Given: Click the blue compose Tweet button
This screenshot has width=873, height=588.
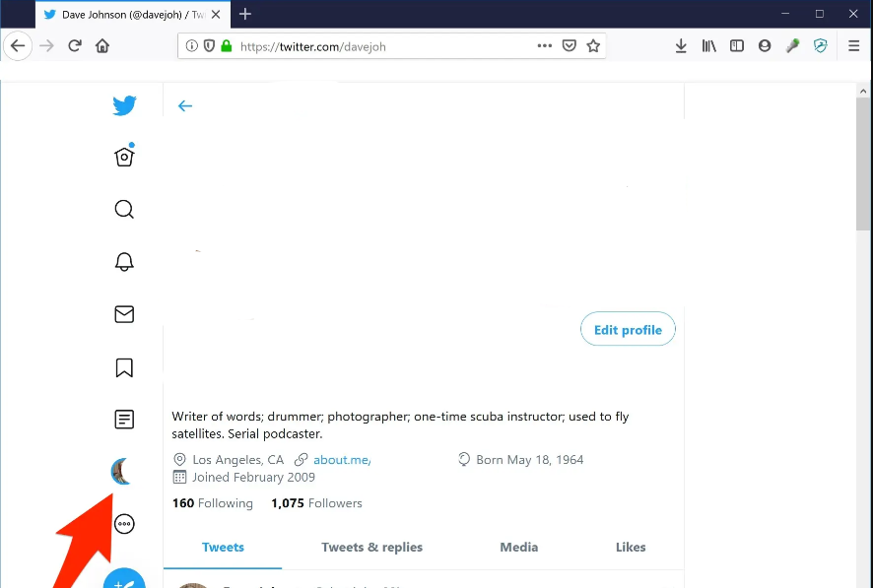Looking at the screenshot, I should pyautogui.click(x=124, y=578).
